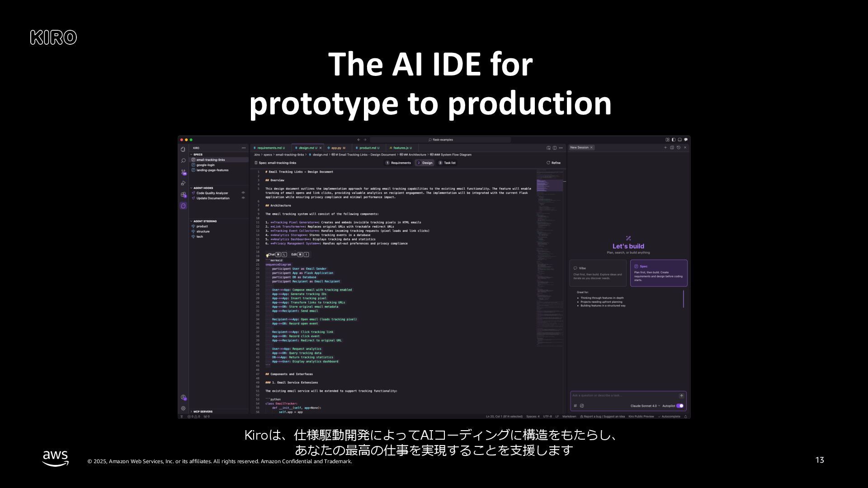Open the markdown preview icon in the editor toolbar

(x=548, y=148)
